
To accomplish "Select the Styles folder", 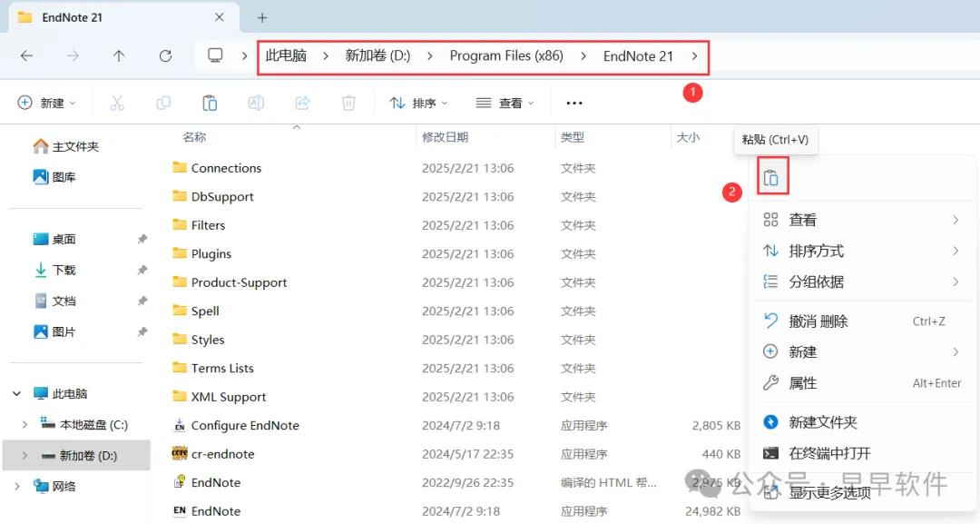I will 208,340.
